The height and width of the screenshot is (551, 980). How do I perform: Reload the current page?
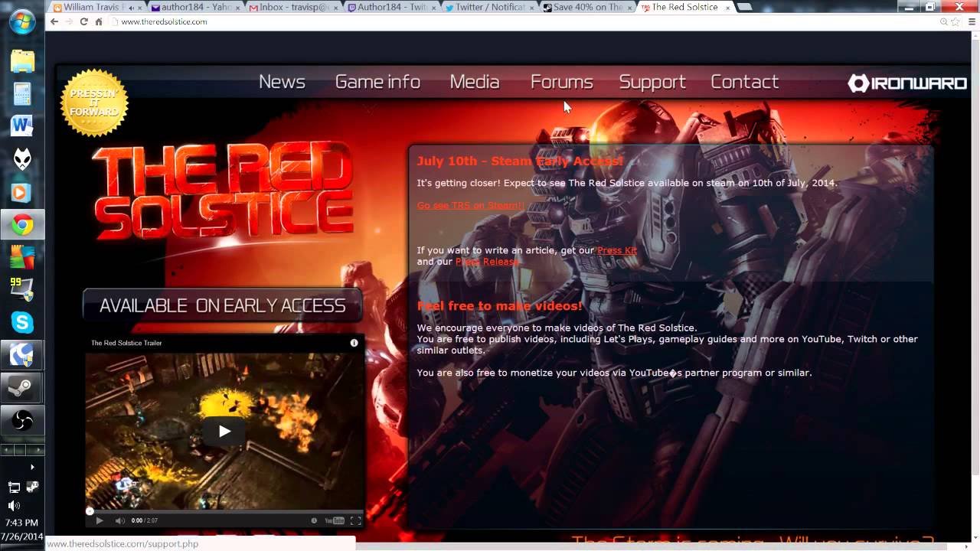tap(83, 21)
